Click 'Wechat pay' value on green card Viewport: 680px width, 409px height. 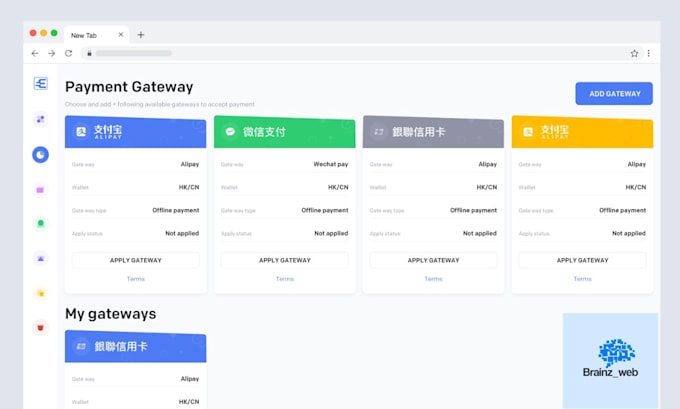(x=331, y=164)
